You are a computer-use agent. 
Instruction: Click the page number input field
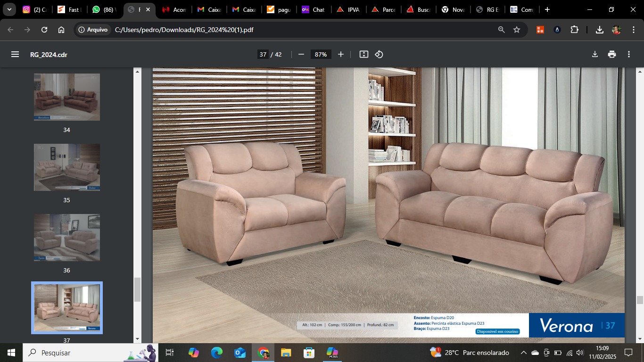[263, 54]
